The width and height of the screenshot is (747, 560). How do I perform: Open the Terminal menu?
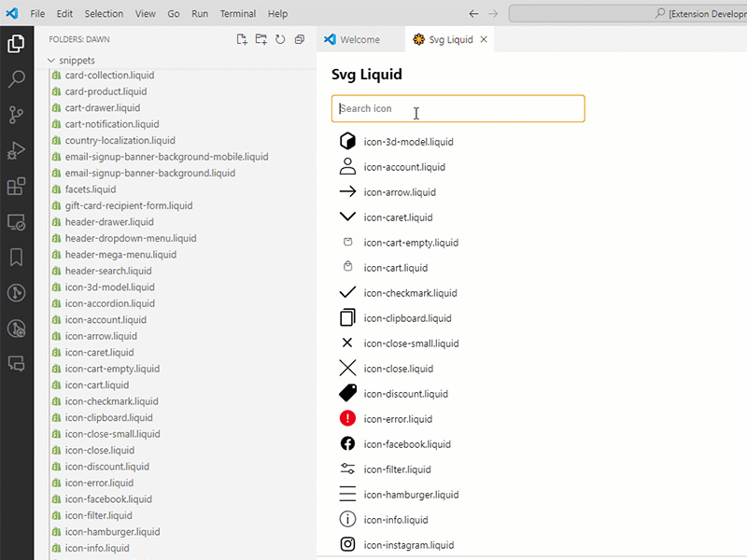pyautogui.click(x=238, y=14)
